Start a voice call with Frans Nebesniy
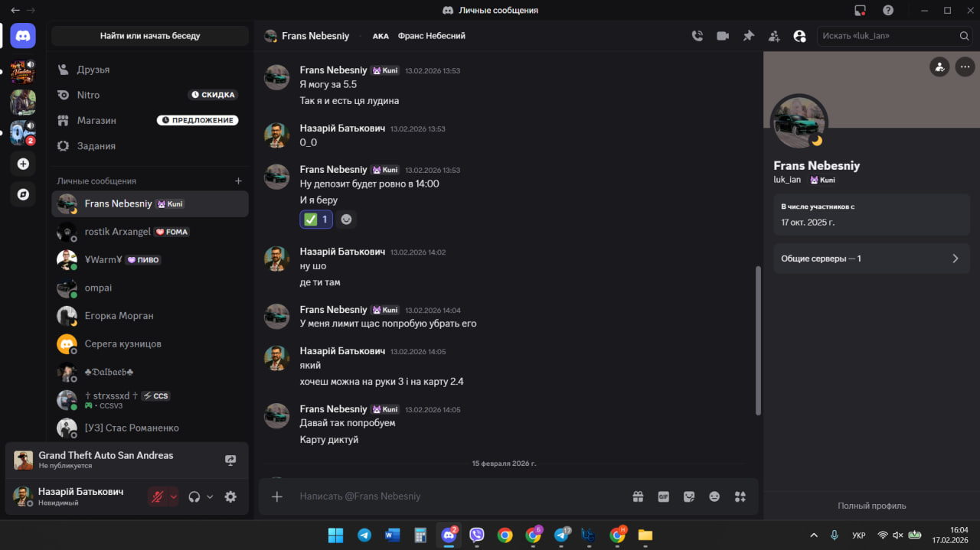The height and width of the screenshot is (550, 980). click(697, 36)
